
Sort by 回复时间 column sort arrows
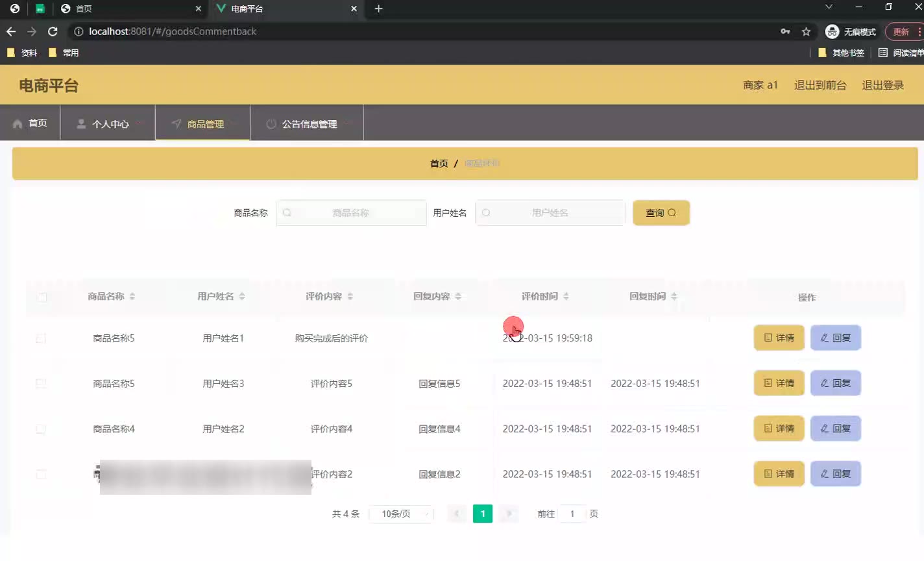pyautogui.click(x=674, y=297)
